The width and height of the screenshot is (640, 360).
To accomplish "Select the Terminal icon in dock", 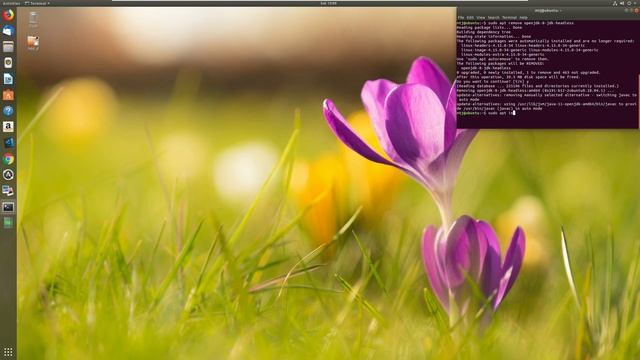I will coord(8,207).
